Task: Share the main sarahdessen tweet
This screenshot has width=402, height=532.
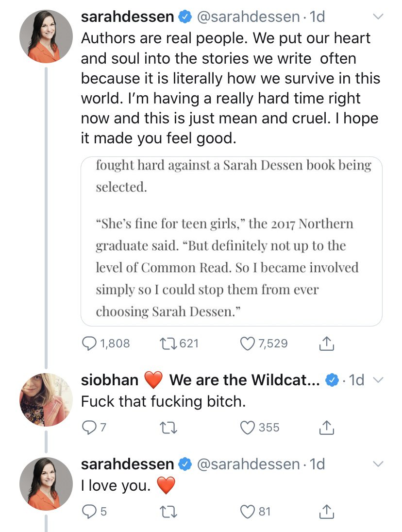Action: pyautogui.click(x=327, y=343)
